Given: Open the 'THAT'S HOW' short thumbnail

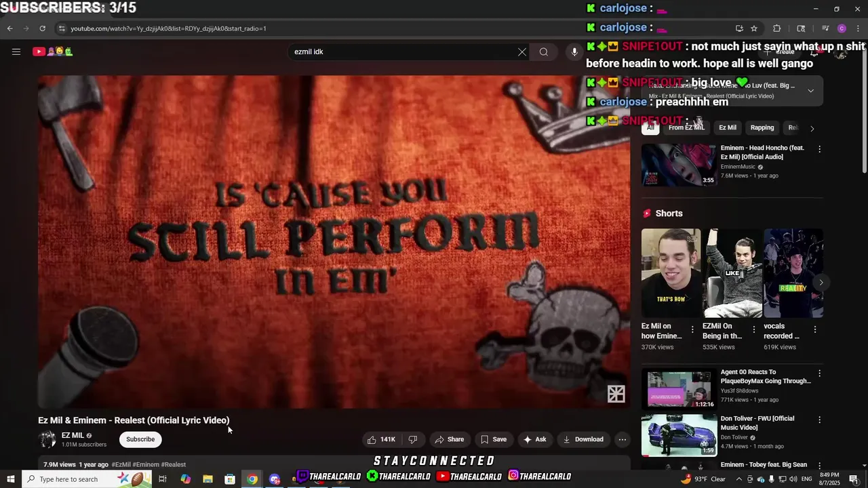Looking at the screenshot, I should tap(671, 273).
